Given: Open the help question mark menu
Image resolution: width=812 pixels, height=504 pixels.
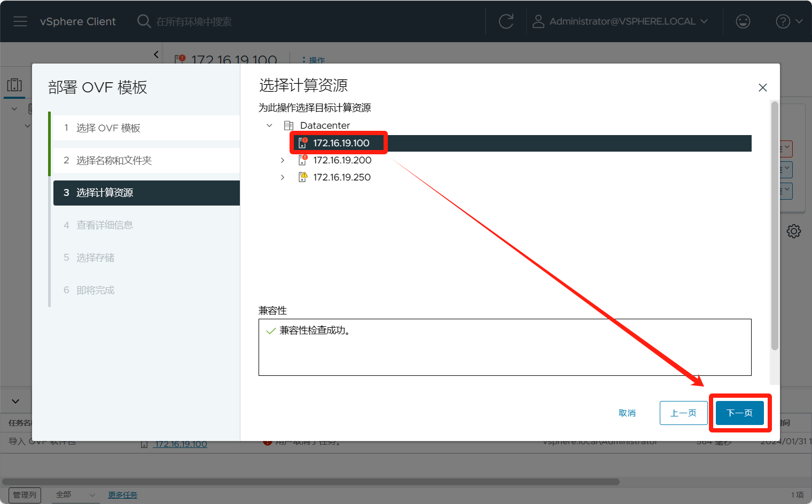Looking at the screenshot, I should pyautogui.click(x=788, y=21).
